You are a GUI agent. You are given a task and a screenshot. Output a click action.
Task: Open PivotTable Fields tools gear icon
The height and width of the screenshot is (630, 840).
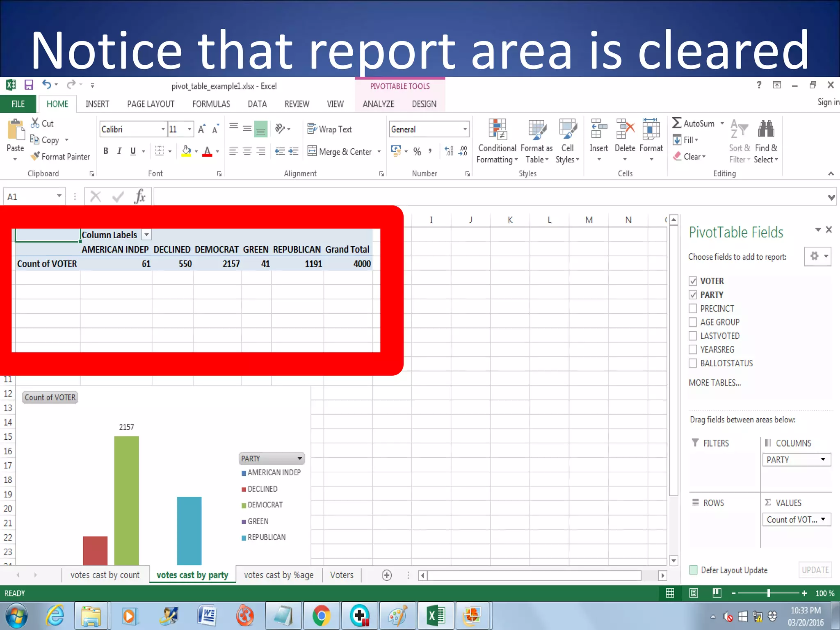tap(818, 256)
